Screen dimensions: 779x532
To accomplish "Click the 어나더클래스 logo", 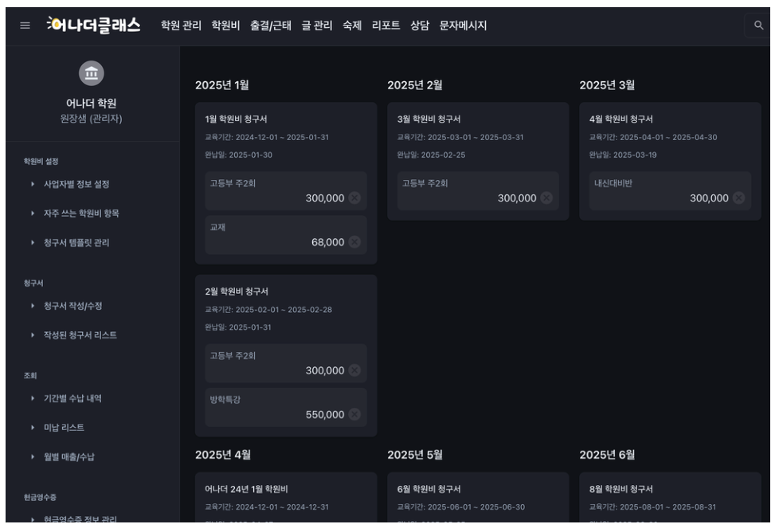I will [x=94, y=25].
